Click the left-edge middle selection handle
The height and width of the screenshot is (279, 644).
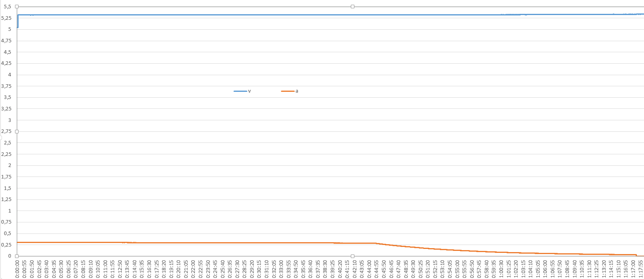(x=17, y=131)
